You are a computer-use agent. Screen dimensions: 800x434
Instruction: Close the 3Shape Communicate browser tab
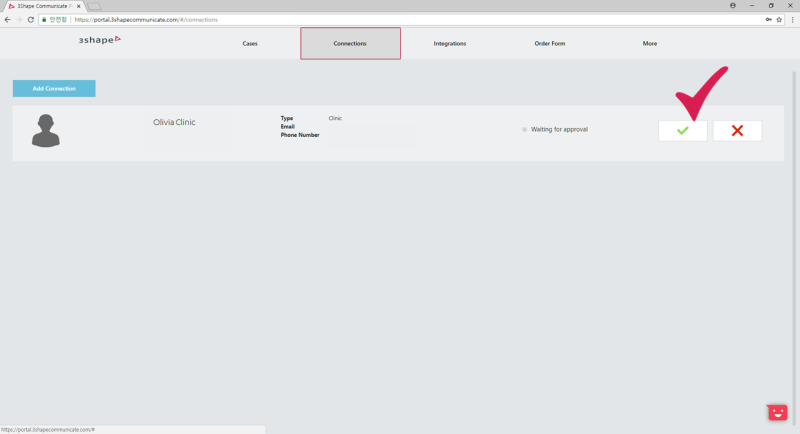(79, 6)
